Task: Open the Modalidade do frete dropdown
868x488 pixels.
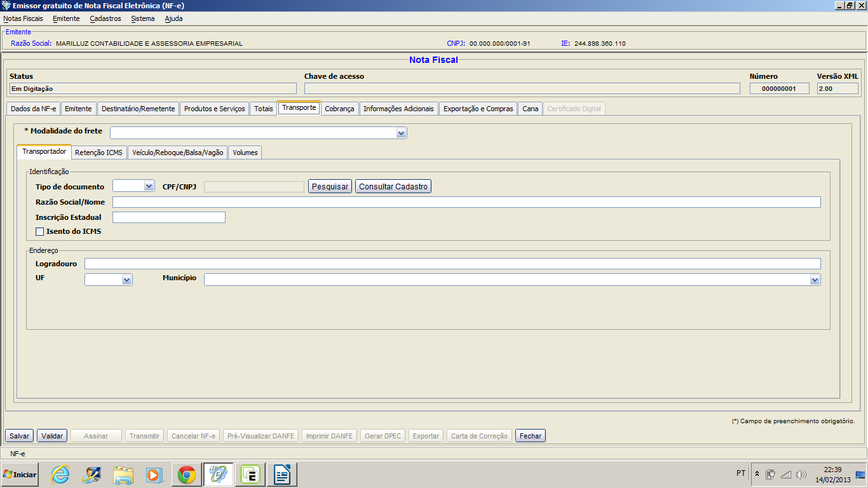Action: coord(401,133)
